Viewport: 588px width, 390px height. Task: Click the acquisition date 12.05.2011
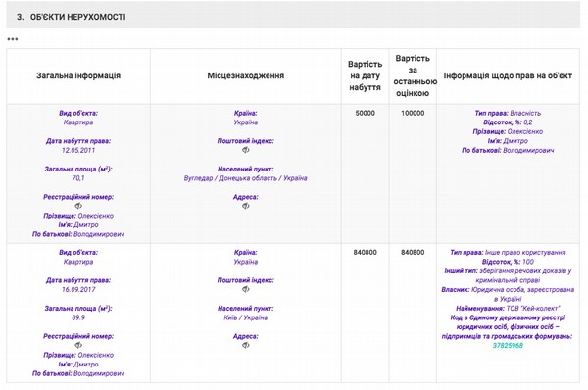[78, 150]
